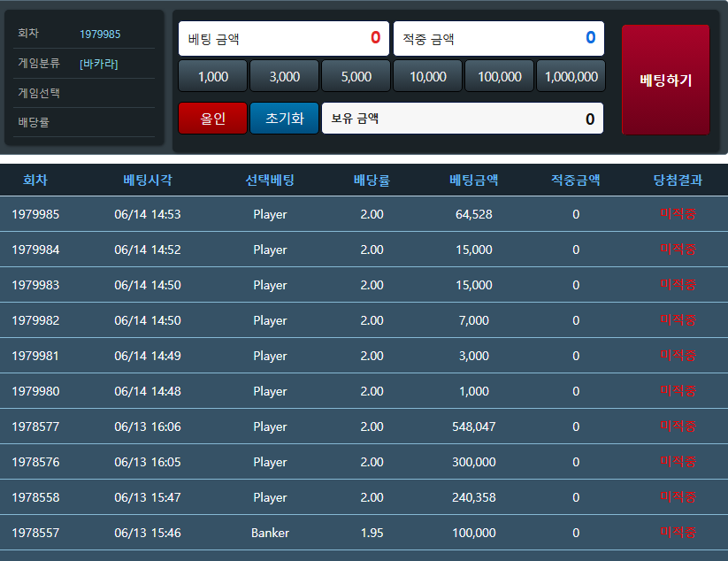This screenshot has height=561, width=728.
Task: Click the 베팅시각 column header
Action: (148, 180)
